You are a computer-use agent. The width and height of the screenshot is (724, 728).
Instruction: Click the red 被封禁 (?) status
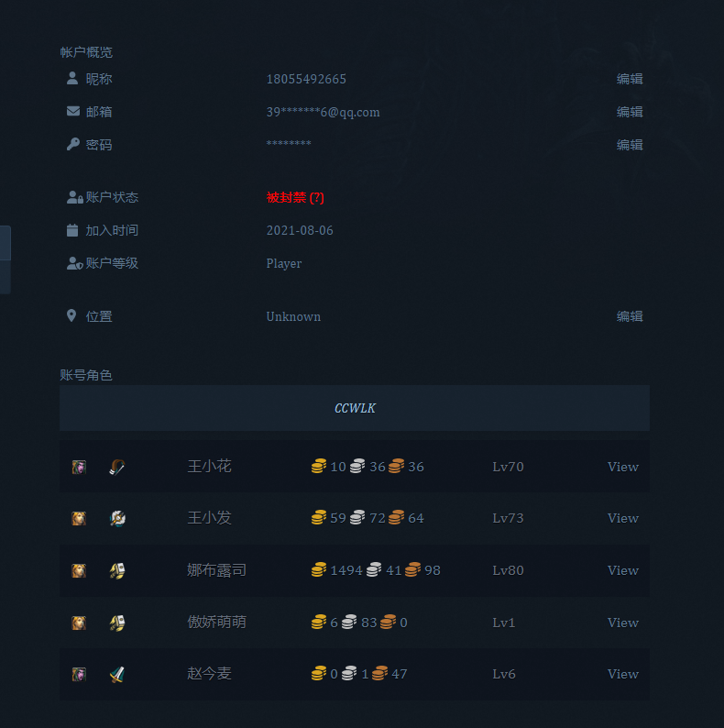click(x=295, y=198)
